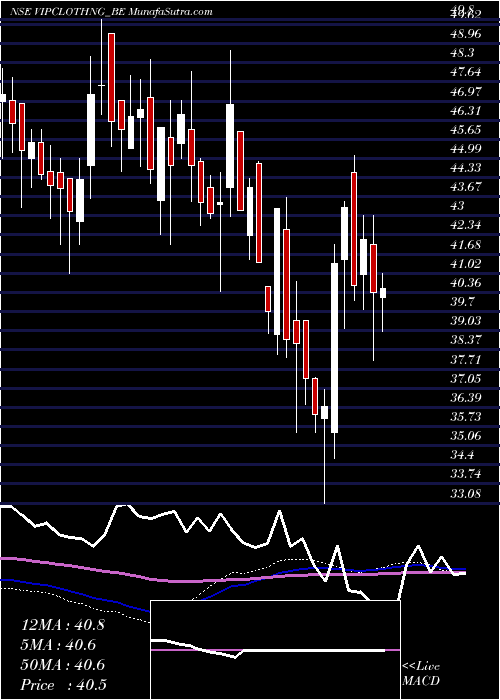Click the 50MA : 40.6 legend entry
This screenshot has width=500, height=700.
coord(63,665)
